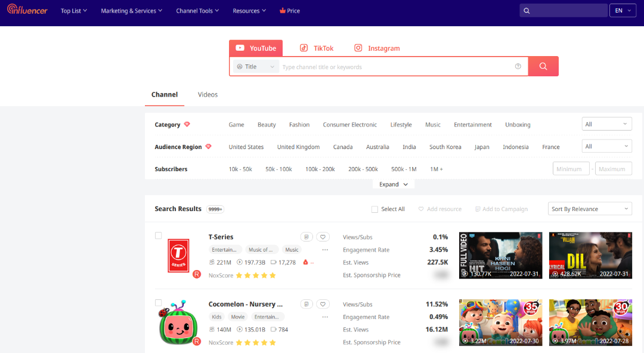Screen dimensions: 644x353
Task: Expand the additional filters section
Action: click(x=393, y=184)
